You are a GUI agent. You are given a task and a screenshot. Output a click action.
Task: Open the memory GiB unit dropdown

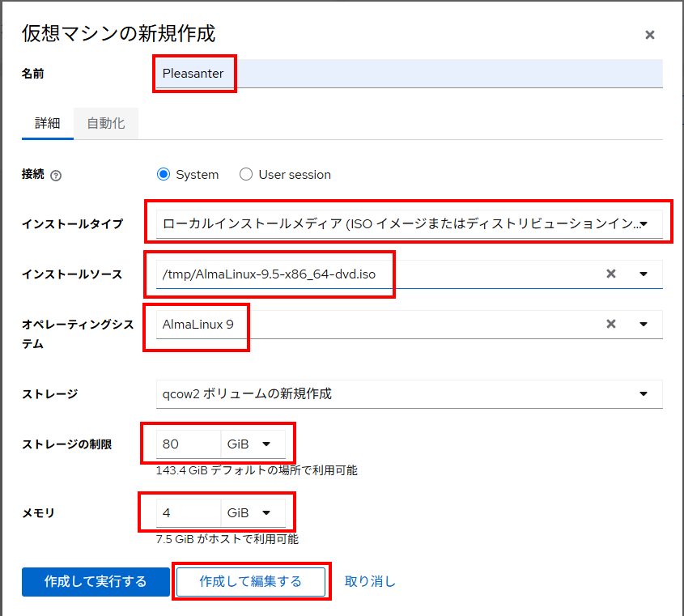[x=253, y=512]
